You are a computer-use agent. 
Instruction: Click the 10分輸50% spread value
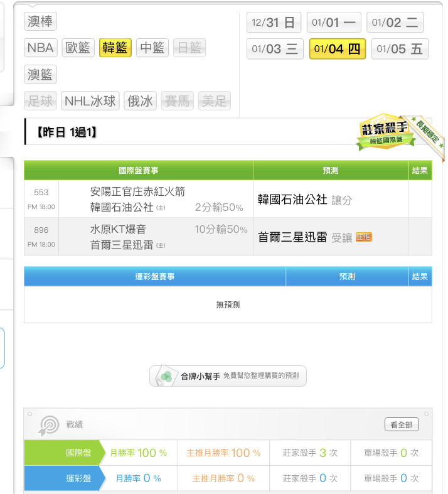(x=221, y=229)
